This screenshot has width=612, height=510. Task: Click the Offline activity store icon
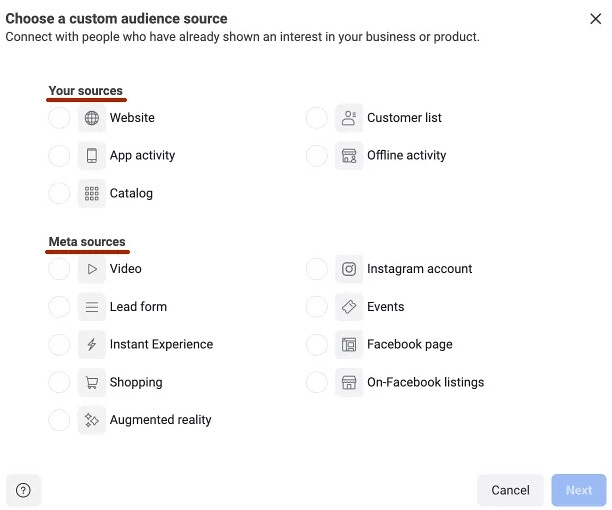(x=349, y=156)
